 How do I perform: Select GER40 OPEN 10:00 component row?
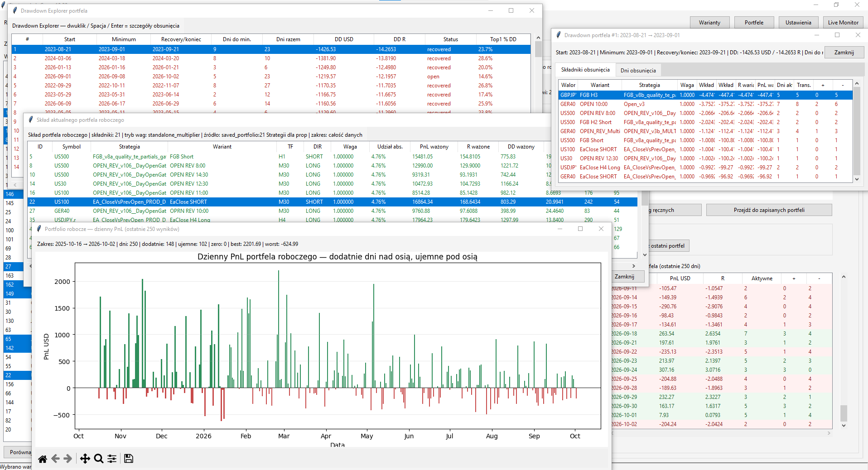(x=706, y=104)
